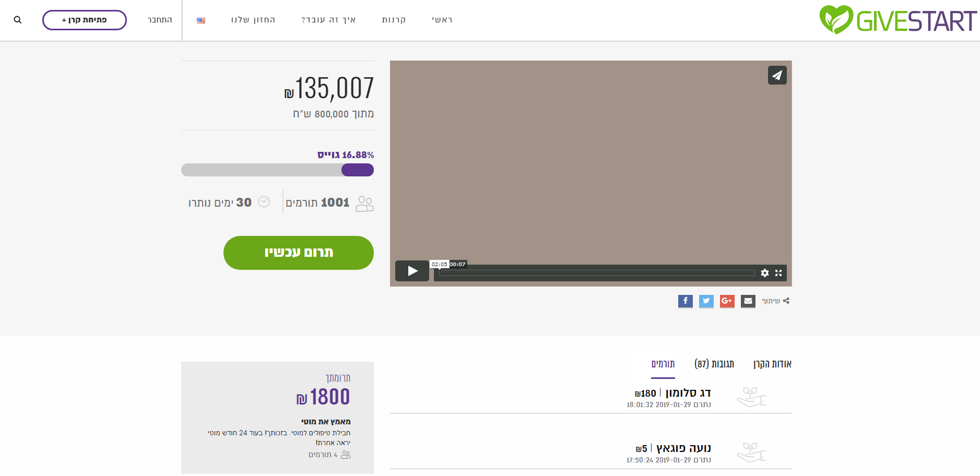Viewport: 980px width, 476px height.
Task: Click the donor name דג סלומון
Action: tap(688, 393)
